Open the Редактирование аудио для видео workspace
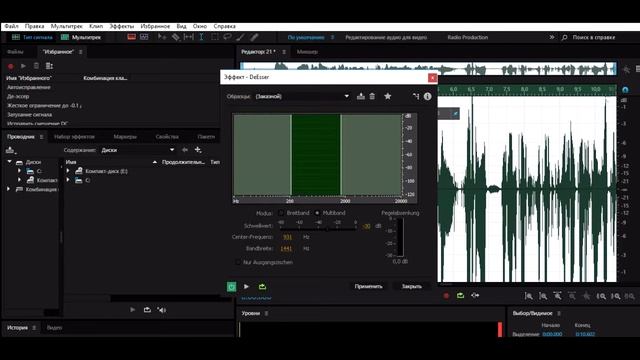This screenshot has height=360, width=640. (x=386, y=37)
